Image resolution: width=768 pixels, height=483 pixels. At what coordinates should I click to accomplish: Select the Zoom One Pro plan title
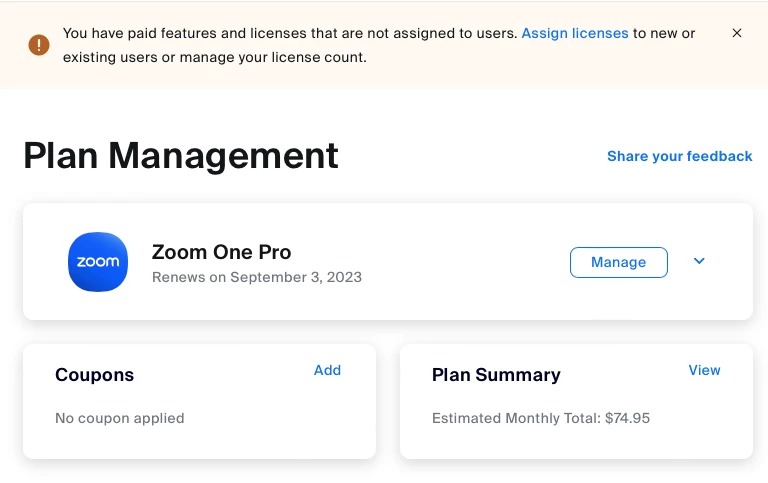(x=221, y=252)
